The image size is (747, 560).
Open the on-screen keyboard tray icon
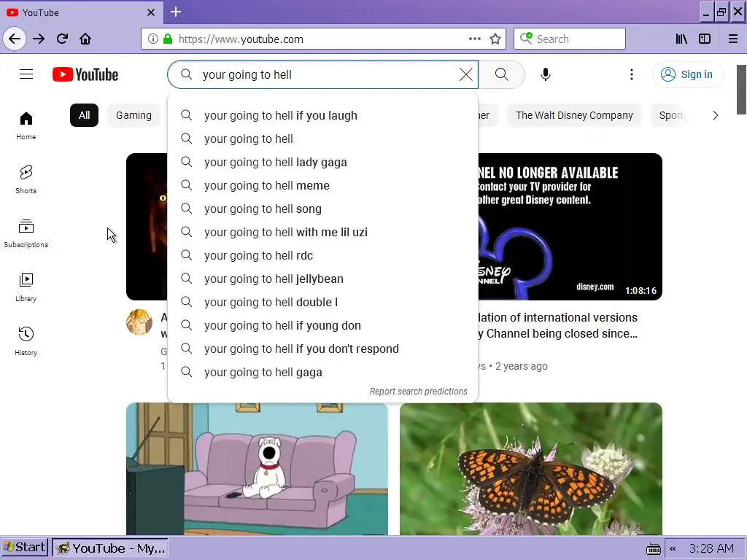(653, 549)
